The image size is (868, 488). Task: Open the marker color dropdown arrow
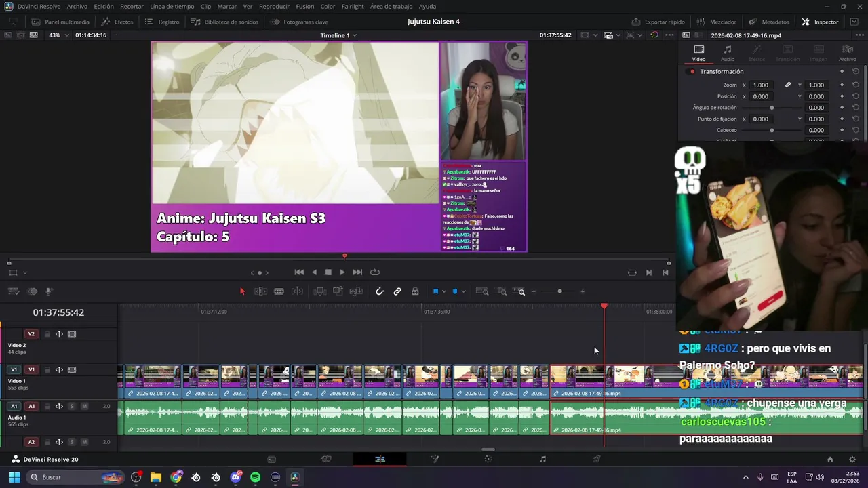[x=463, y=291]
